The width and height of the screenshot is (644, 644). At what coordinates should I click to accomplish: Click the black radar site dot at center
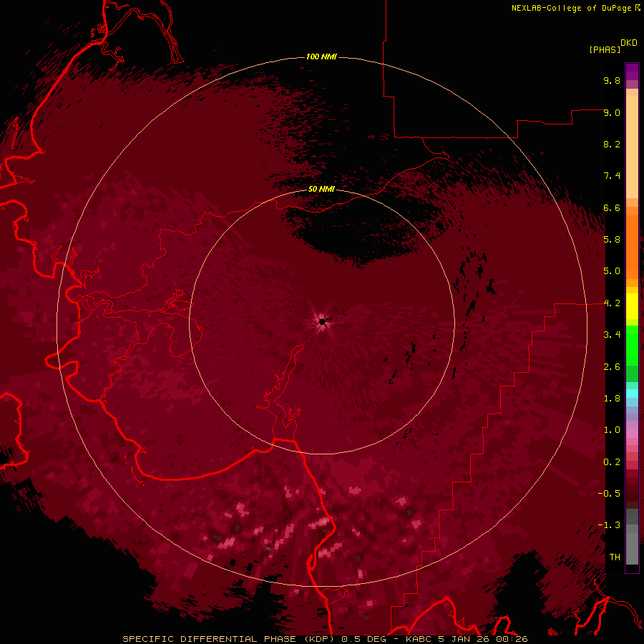(x=322, y=321)
